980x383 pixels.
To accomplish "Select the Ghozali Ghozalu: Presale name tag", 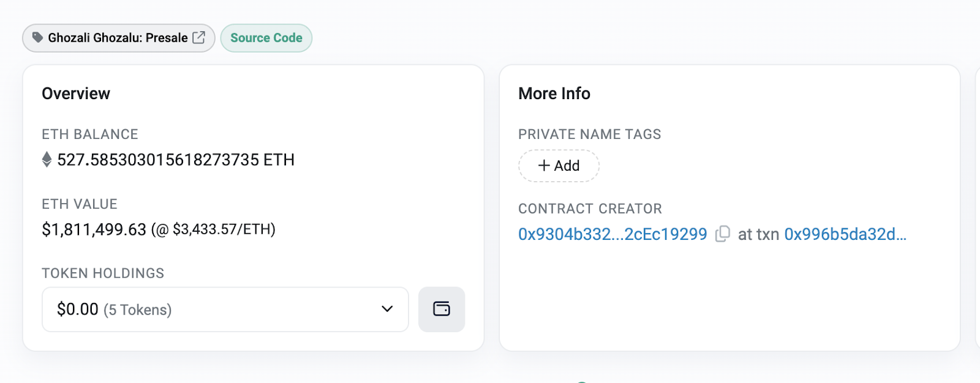I will (x=118, y=38).
